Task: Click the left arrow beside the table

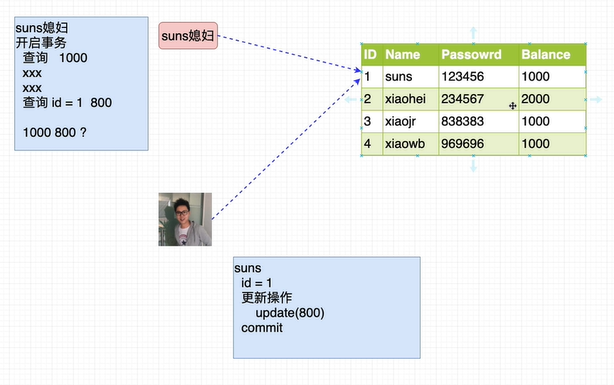Action: [x=351, y=99]
